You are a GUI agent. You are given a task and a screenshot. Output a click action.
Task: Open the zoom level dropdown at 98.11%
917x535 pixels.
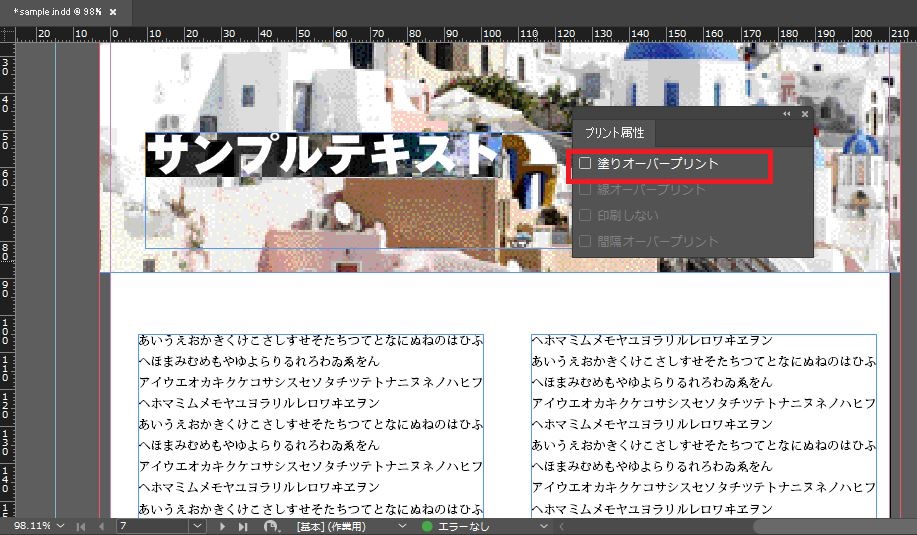click(61, 526)
